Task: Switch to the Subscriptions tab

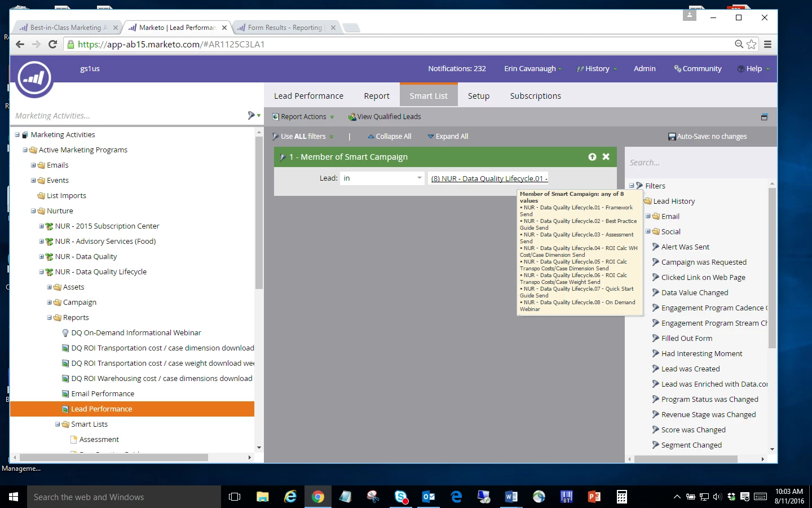Action: click(536, 96)
